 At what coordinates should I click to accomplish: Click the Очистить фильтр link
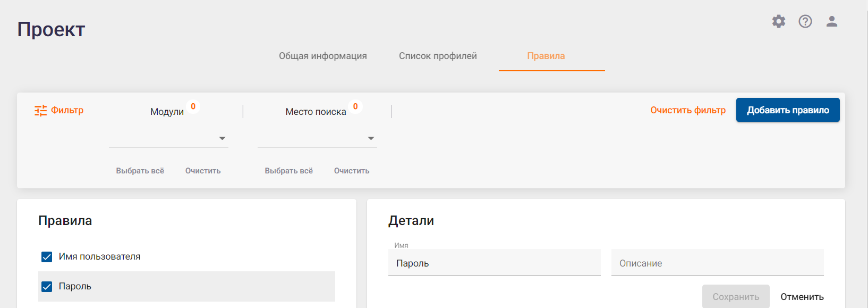pyautogui.click(x=688, y=110)
